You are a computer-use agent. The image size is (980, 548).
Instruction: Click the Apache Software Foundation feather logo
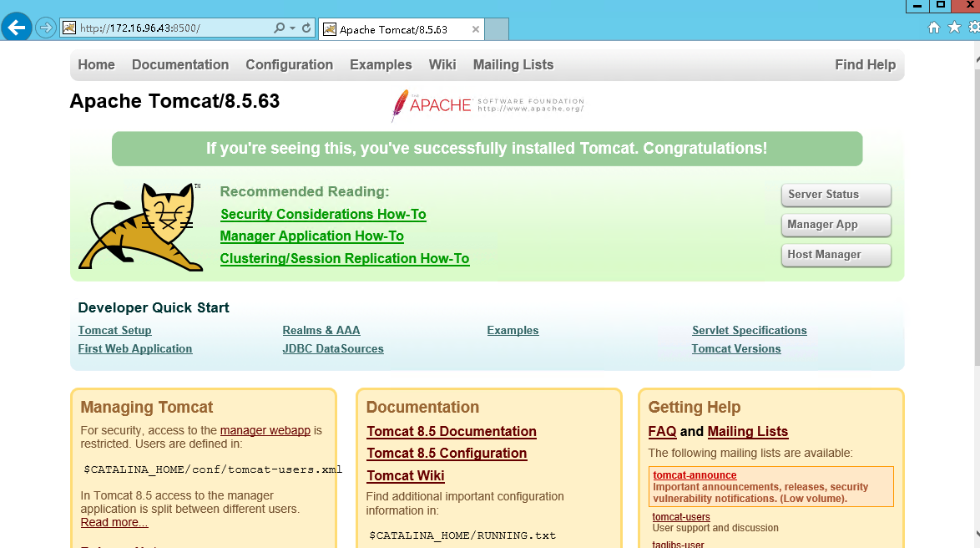(487, 105)
